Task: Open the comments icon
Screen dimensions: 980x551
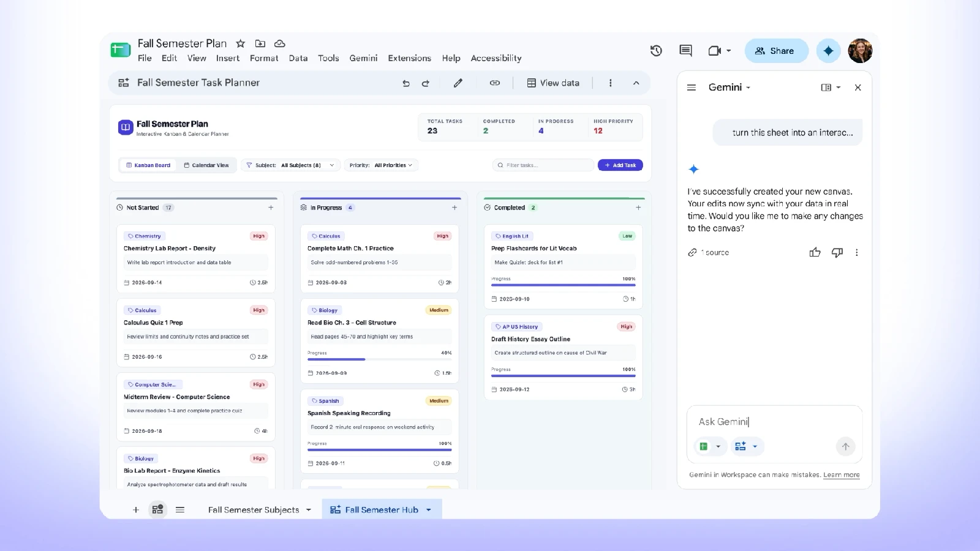Action: point(686,51)
